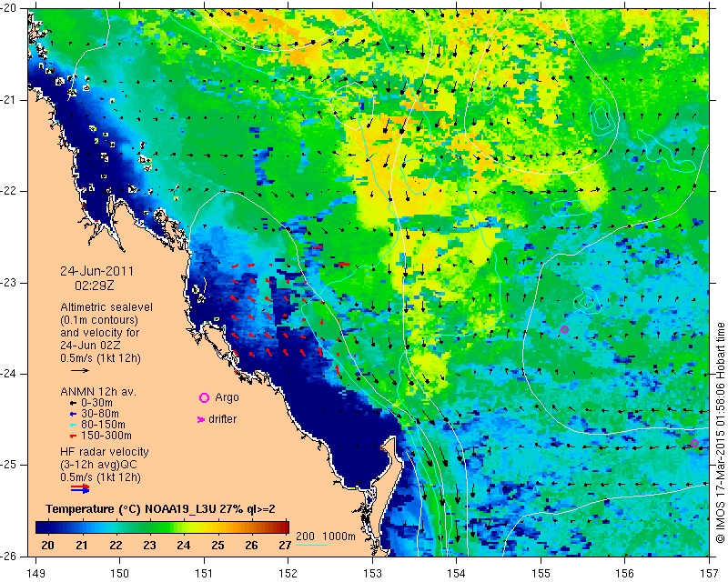This screenshot has width=728, height=582.
Task: Click the 'Argo' legend label
Action: tap(227, 397)
